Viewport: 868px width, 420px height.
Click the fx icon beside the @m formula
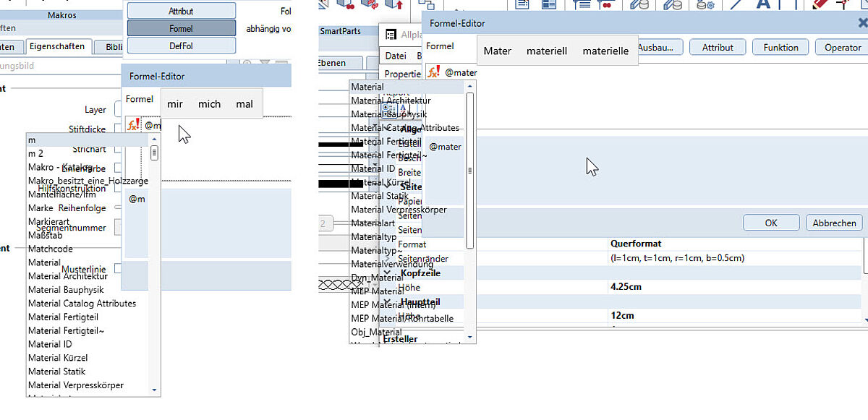click(132, 124)
